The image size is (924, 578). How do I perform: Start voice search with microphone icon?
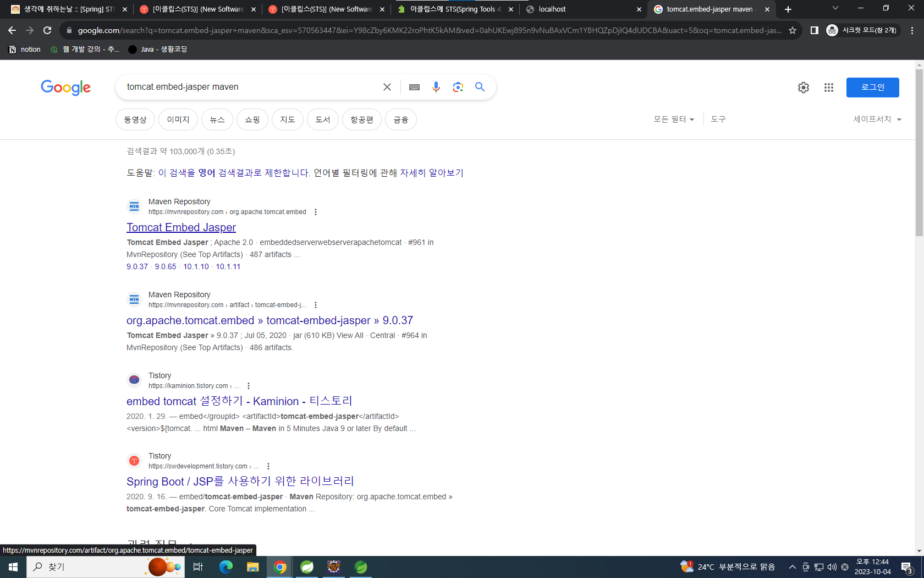tap(436, 87)
